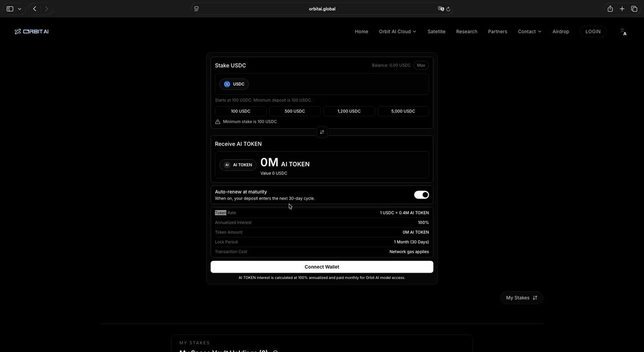This screenshot has width=644, height=352.
Task: Click the translate icon in address bar
Action: 441,9
